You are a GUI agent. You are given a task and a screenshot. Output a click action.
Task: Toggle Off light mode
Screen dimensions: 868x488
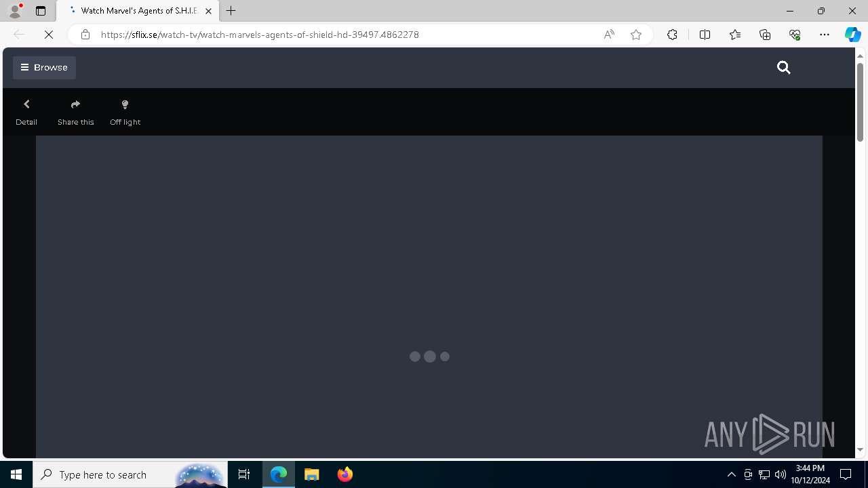(x=125, y=113)
